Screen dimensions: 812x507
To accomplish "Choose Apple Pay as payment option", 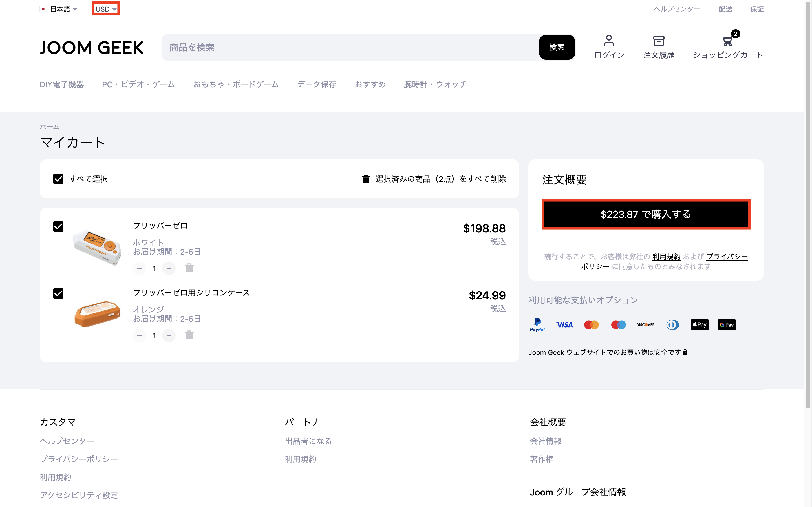I will [x=700, y=324].
